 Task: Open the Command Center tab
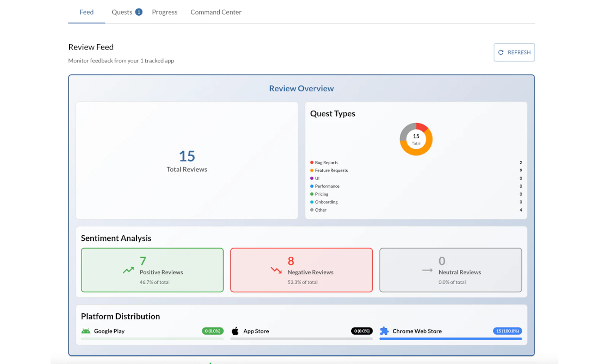pyautogui.click(x=216, y=12)
